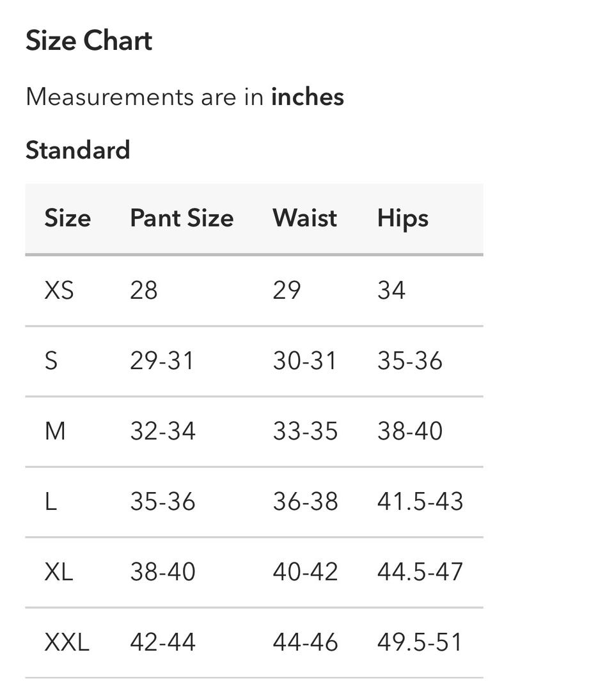Screen dimensions: 614x700
Task: Select the S size row label
Action: coord(51,361)
